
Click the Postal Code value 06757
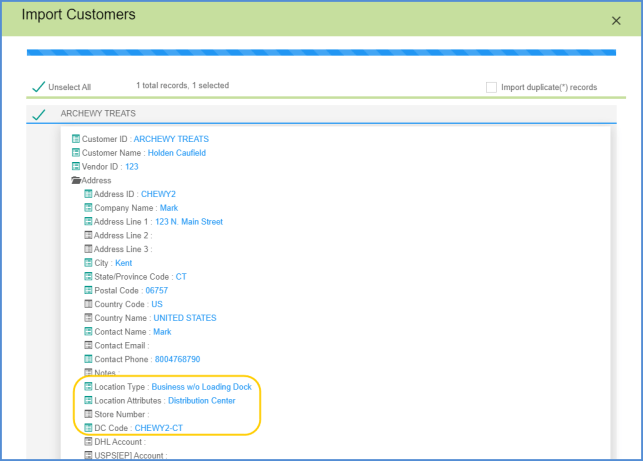click(x=157, y=290)
